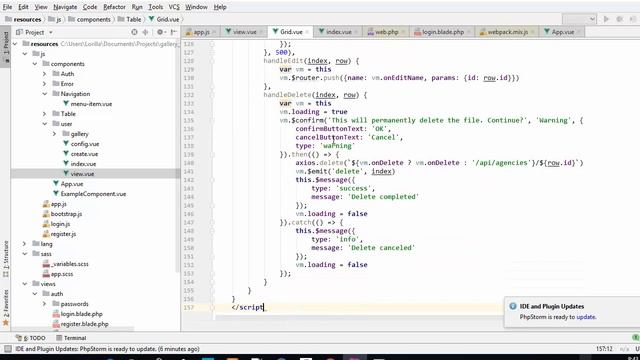Collapse the Navigation folder
640x360 pixels.
pyautogui.click(x=44, y=94)
